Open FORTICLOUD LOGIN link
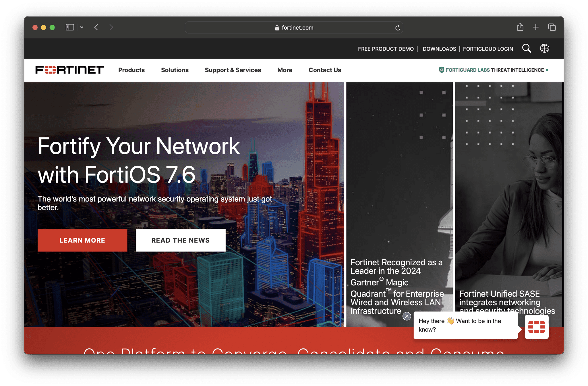588x386 pixels. (x=488, y=49)
